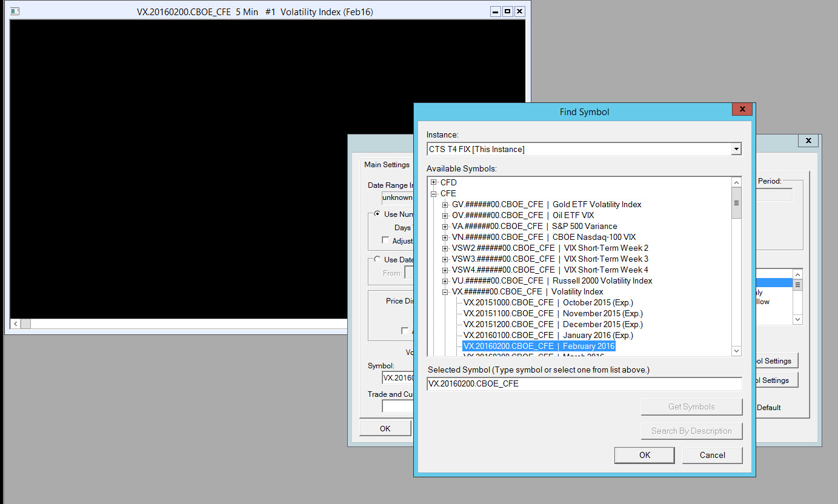Image resolution: width=838 pixels, height=504 pixels.
Task: Collapse the VX Volatility Index node
Action: point(445,291)
